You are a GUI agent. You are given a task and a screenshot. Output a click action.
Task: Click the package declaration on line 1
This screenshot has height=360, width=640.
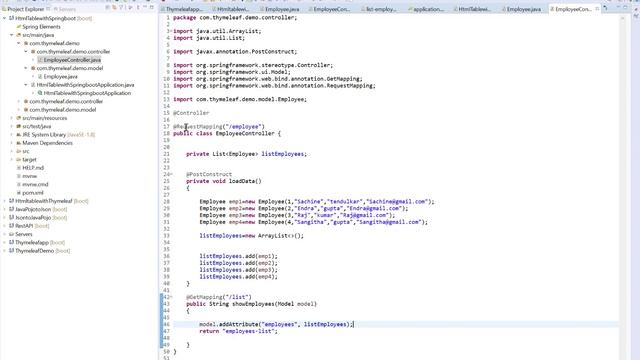point(235,18)
